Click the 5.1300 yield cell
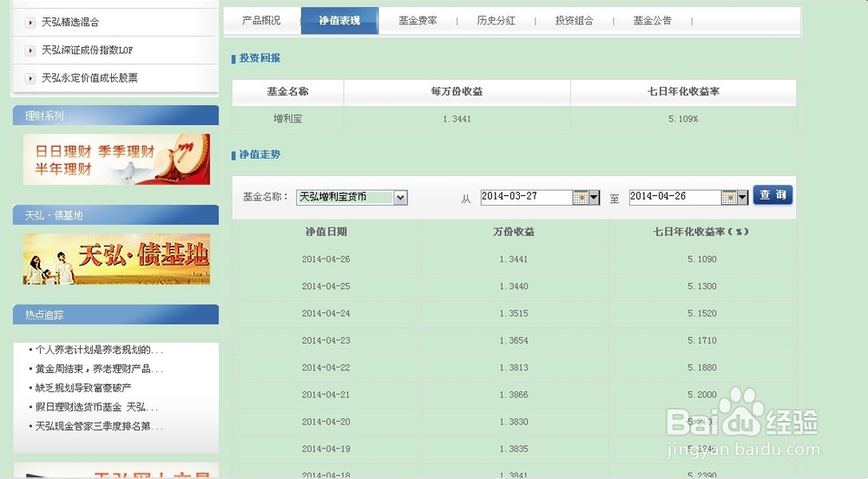This screenshot has height=479, width=868. pyautogui.click(x=702, y=286)
